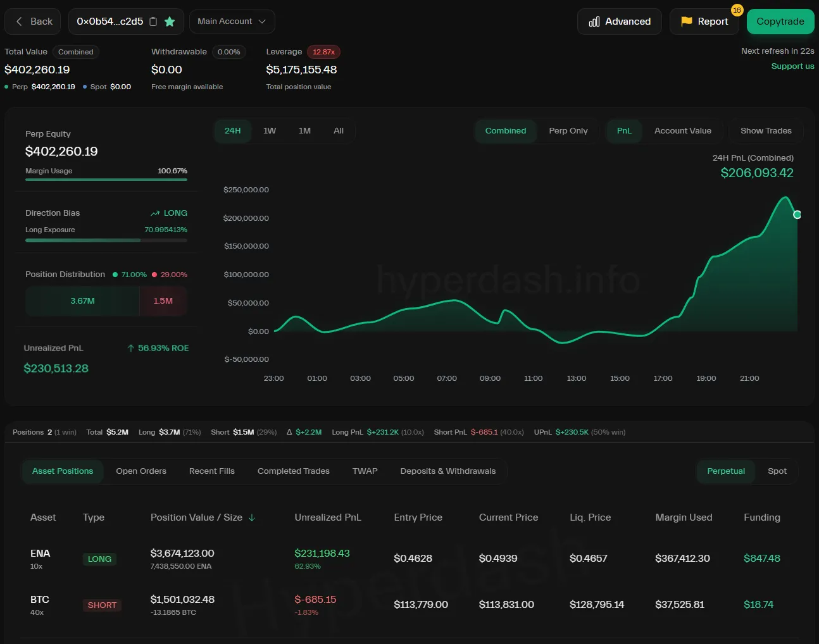Screen dimensions: 819x644
Task: Select the 1W time range
Action: (270, 131)
